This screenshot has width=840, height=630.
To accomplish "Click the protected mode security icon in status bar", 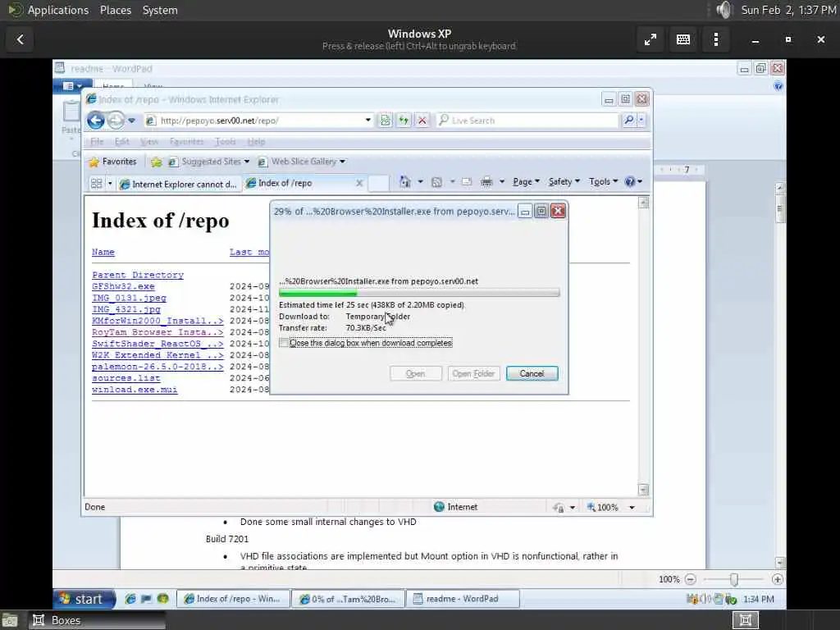I will [x=559, y=507].
